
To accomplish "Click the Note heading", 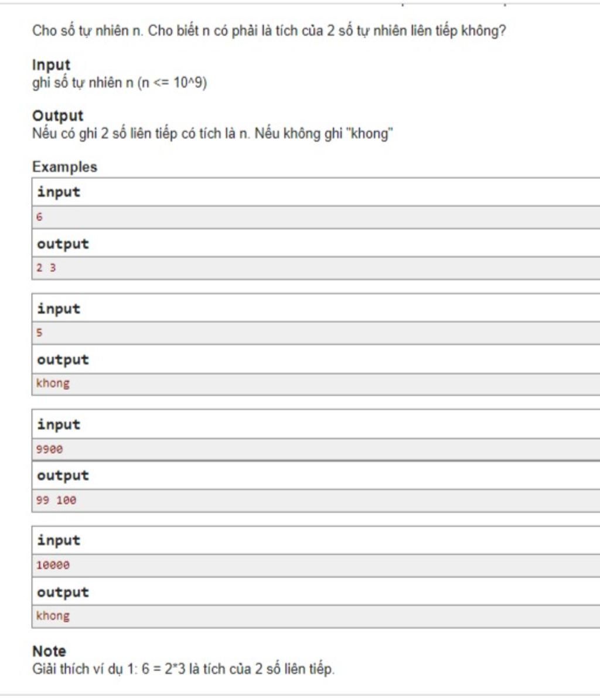I will pos(49,651).
